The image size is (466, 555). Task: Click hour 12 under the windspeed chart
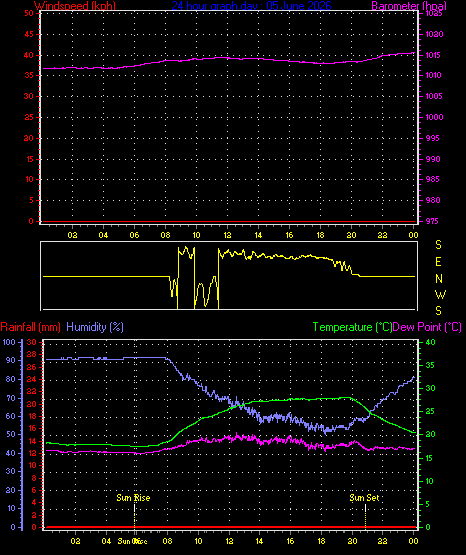point(227,235)
